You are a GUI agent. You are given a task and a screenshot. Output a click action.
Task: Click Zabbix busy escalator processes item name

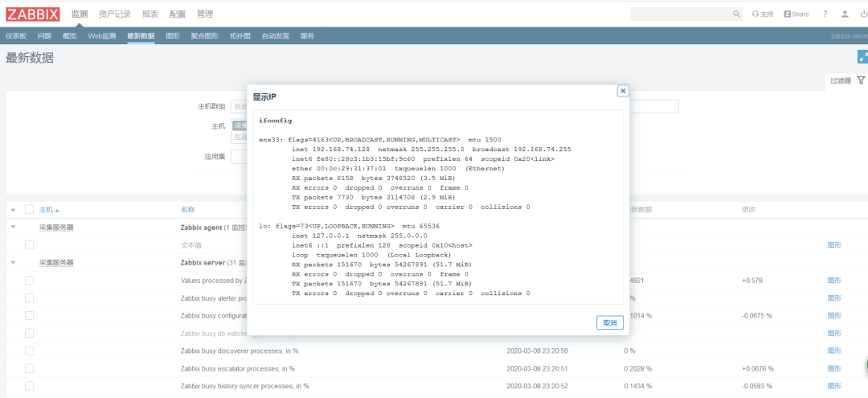click(x=237, y=369)
